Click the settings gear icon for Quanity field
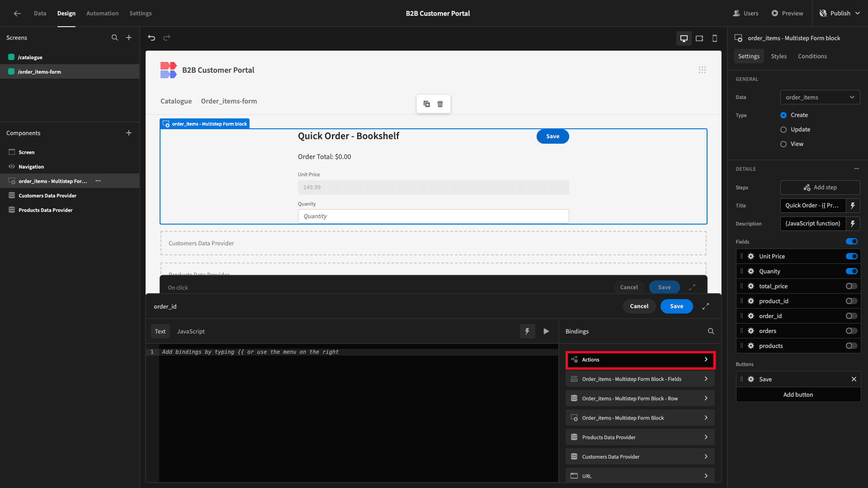Image resolution: width=868 pixels, height=488 pixels. pos(750,271)
